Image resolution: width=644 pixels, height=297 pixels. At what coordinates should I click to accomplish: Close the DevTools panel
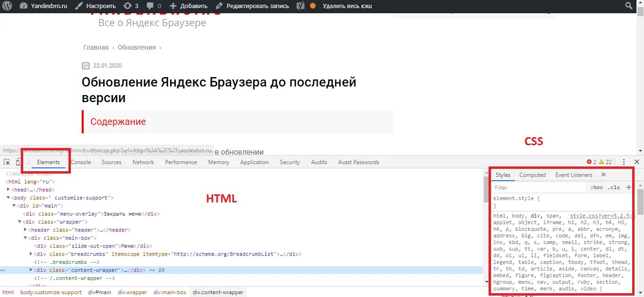pyautogui.click(x=636, y=162)
